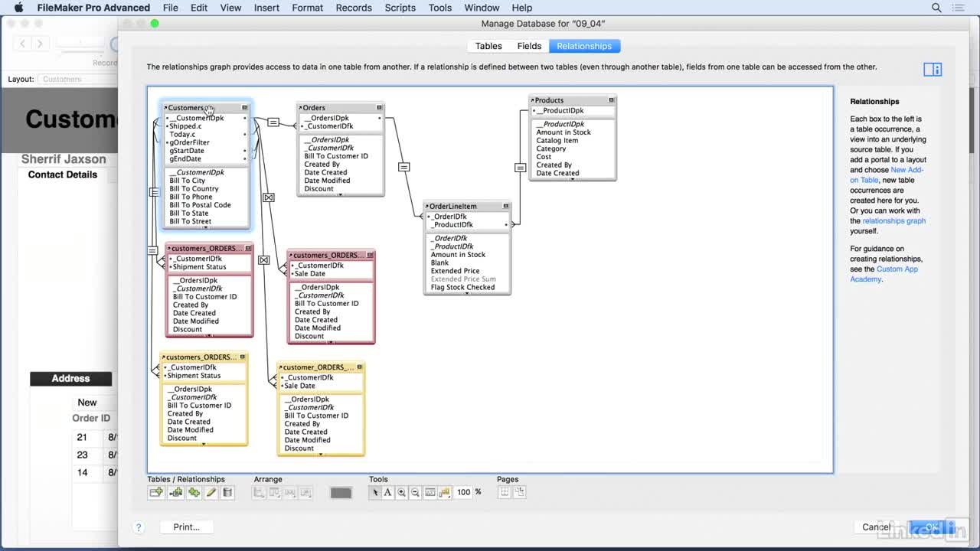Open the Apple menu
This screenshot has width=980, height=551.
click(x=19, y=8)
